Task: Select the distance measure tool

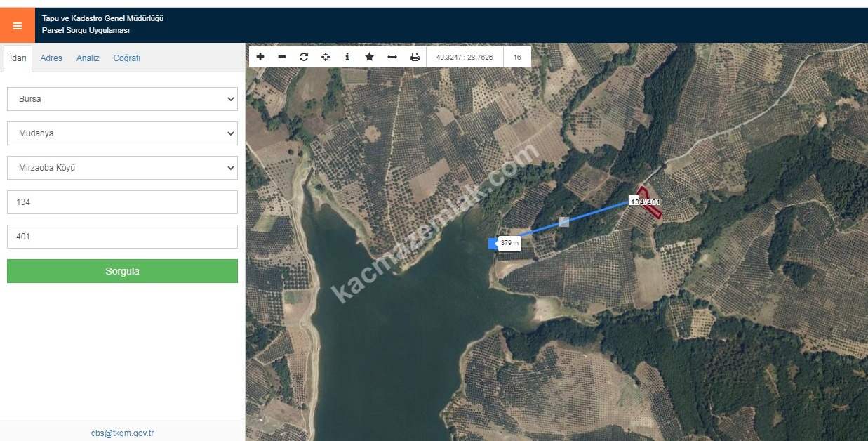Action: [x=392, y=57]
